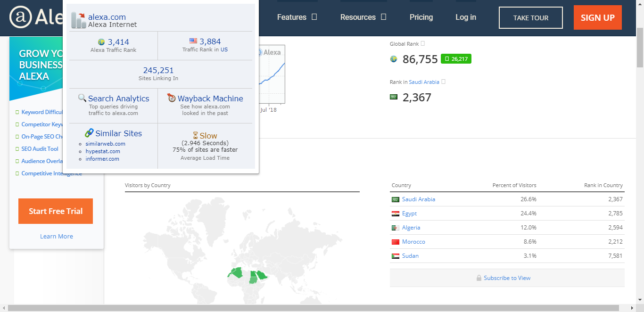644x312 pixels.
Task: Click the US flag icon beside 3,884
Action: coord(193,41)
